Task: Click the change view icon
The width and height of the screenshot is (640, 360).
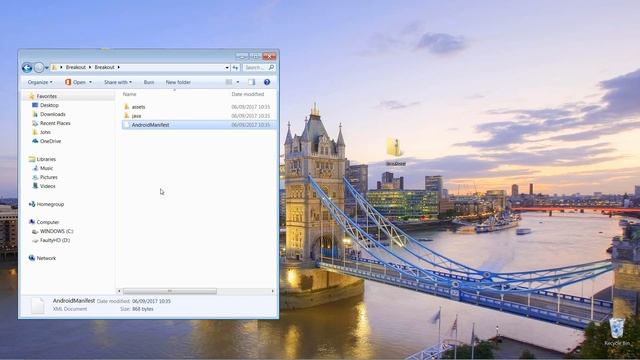Action: tap(229, 82)
